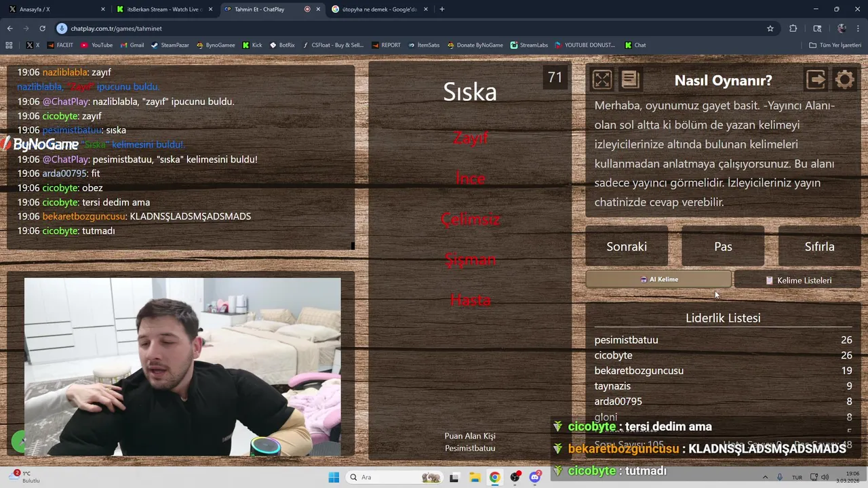Image resolution: width=868 pixels, height=488 pixels.
Task: Open the X bookmark
Action: click(x=33, y=45)
